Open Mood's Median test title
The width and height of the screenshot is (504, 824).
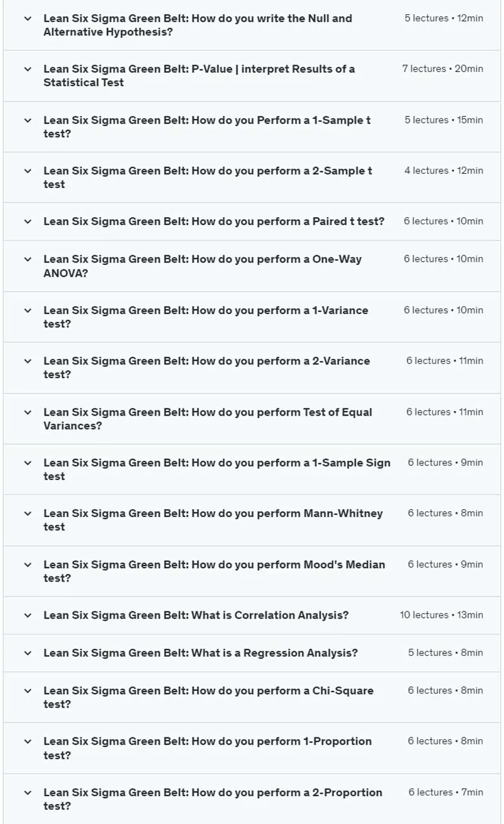pyautogui.click(x=214, y=571)
